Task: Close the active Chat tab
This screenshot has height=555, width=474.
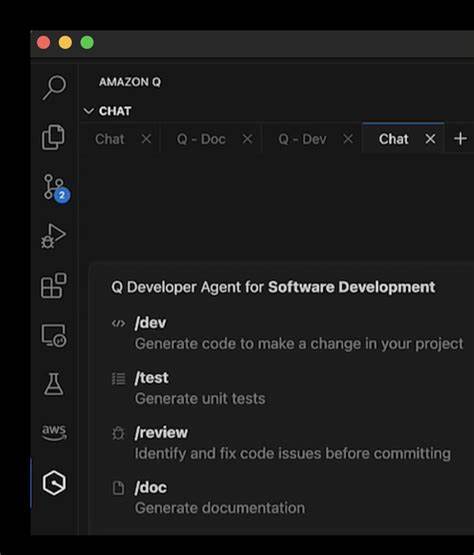Action: (430, 139)
